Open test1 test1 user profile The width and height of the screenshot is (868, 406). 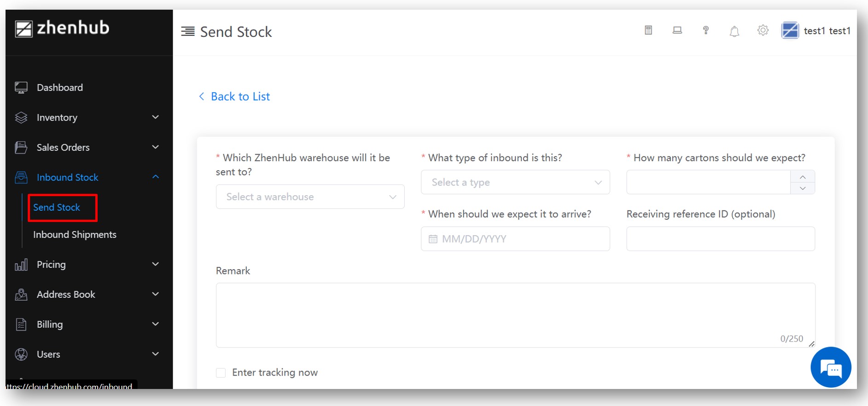click(816, 31)
